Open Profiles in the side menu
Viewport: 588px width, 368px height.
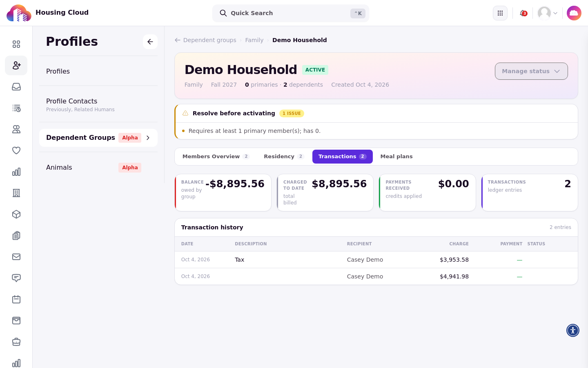point(98,71)
